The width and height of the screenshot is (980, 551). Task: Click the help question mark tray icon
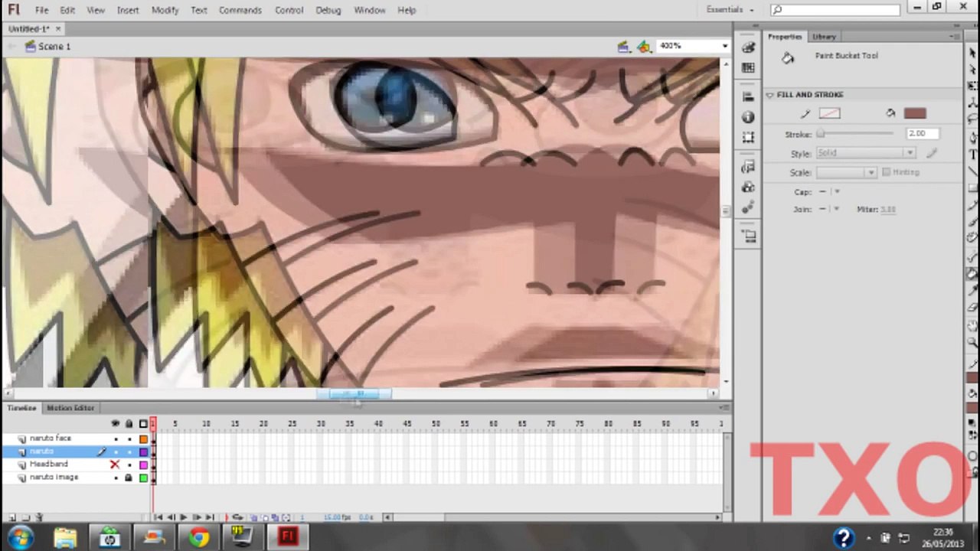844,537
